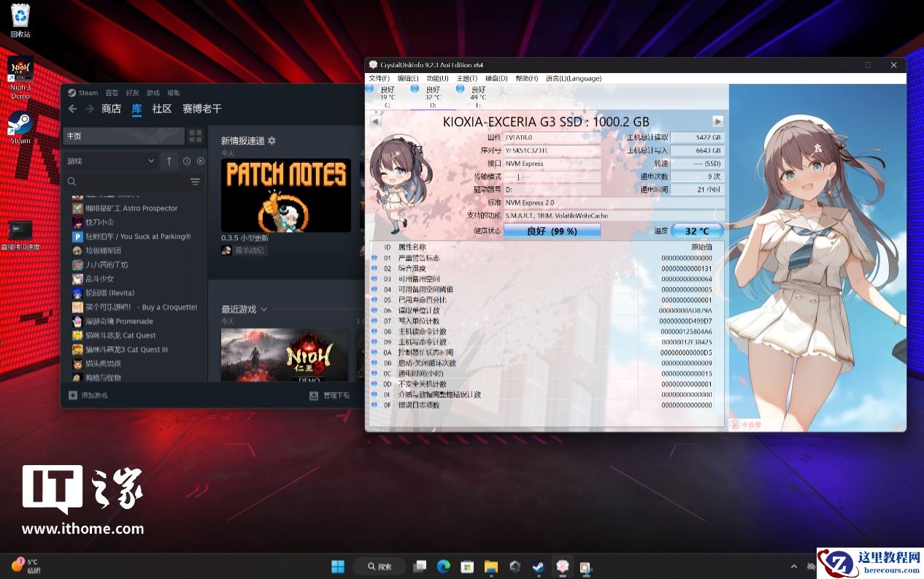924x579 pixels.
Task: Click the sort-ascending arrow in Steam's sidebar
Action: (x=169, y=161)
